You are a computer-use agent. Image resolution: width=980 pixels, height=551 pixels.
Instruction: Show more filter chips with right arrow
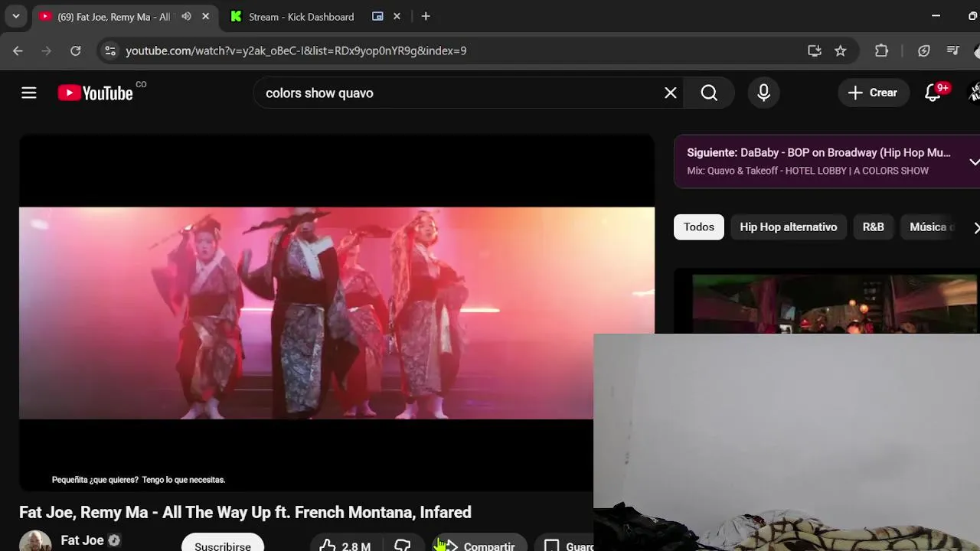975,227
